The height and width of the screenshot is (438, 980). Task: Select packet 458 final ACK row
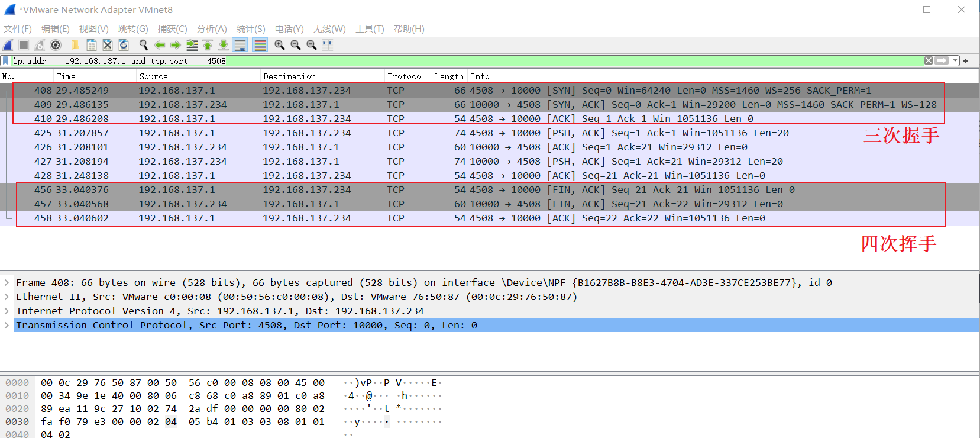coord(490,218)
